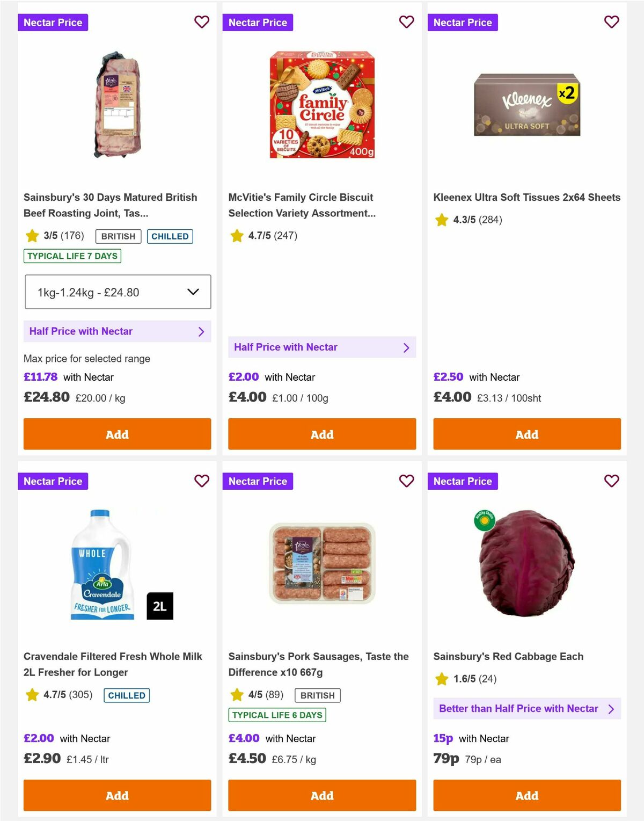Click the heart icon on the beef roasting joint
This screenshot has width=644, height=821.
202,22
